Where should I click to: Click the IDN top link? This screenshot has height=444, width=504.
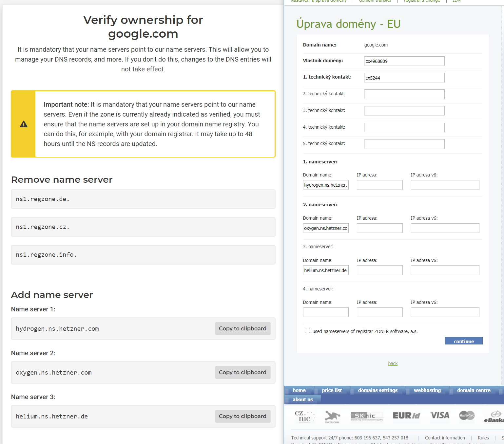tap(456, 1)
